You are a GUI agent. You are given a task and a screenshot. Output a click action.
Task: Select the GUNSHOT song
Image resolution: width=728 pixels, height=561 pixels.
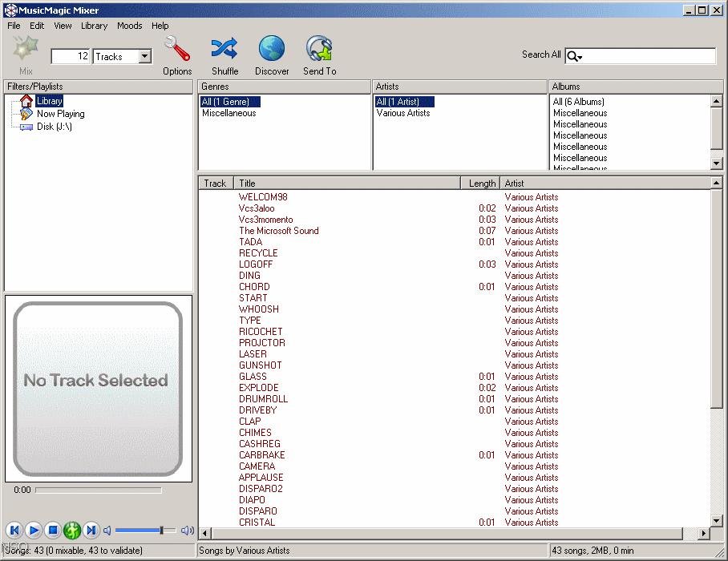coord(260,365)
